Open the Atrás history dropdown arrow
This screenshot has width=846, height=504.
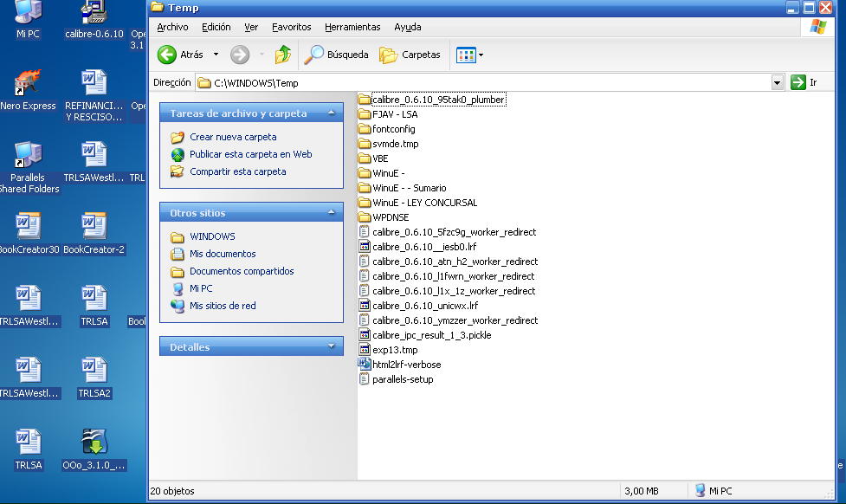pos(216,55)
